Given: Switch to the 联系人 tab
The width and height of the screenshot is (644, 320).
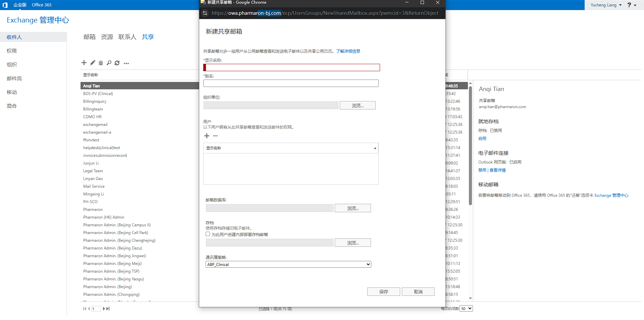Looking at the screenshot, I should (127, 37).
